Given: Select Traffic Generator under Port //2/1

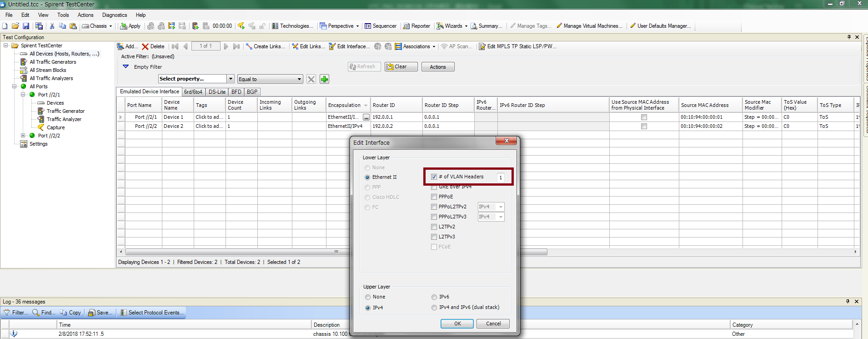Looking at the screenshot, I should [65, 111].
